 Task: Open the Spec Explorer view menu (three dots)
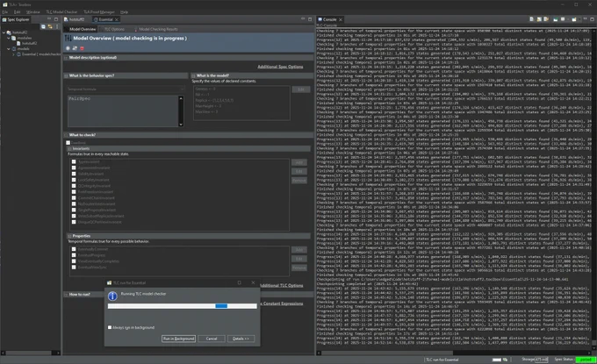pos(57,26)
